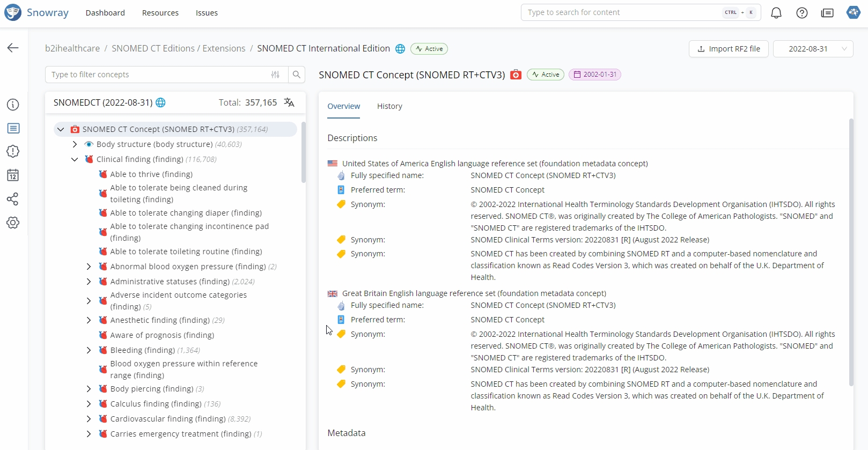Click the Import RF2 file button
Viewport: 868px width, 450px height.
[x=728, y=49]
